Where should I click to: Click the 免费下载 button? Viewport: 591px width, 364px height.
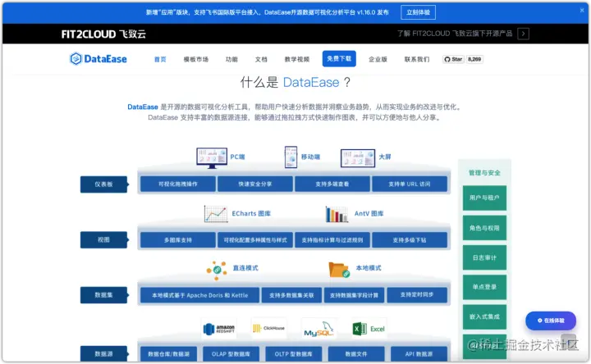(339, 59)
